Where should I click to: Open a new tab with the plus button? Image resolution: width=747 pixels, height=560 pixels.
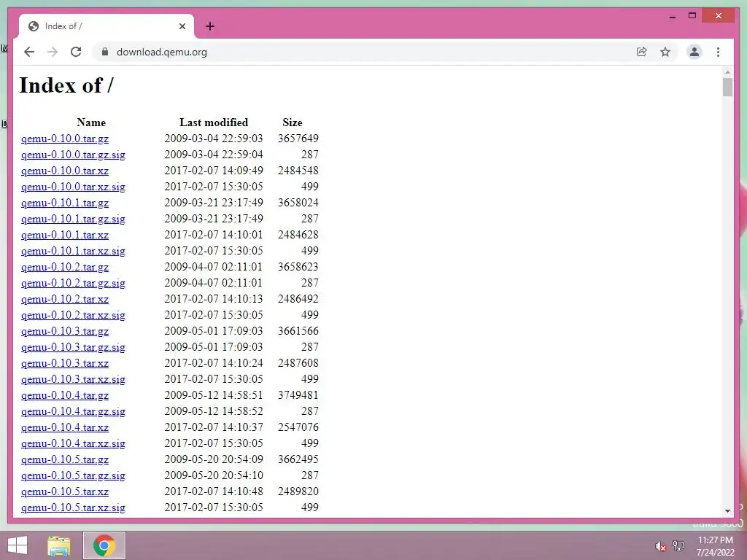point(210,26)
